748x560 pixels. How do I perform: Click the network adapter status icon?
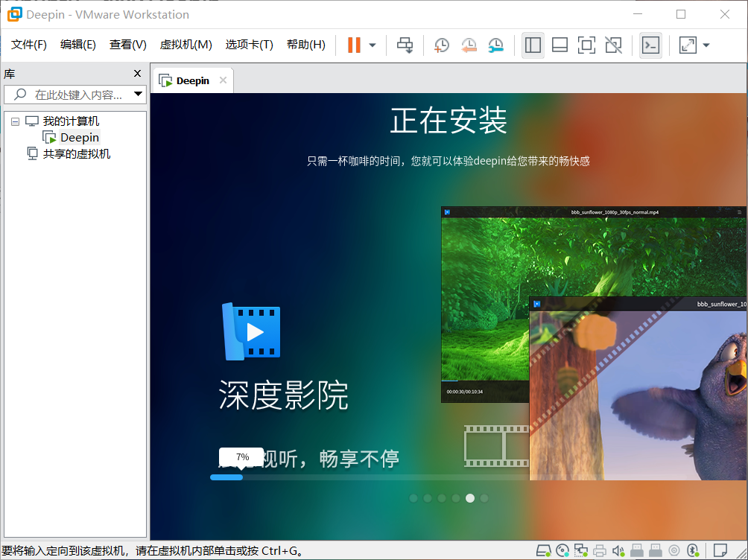[580, 550]
